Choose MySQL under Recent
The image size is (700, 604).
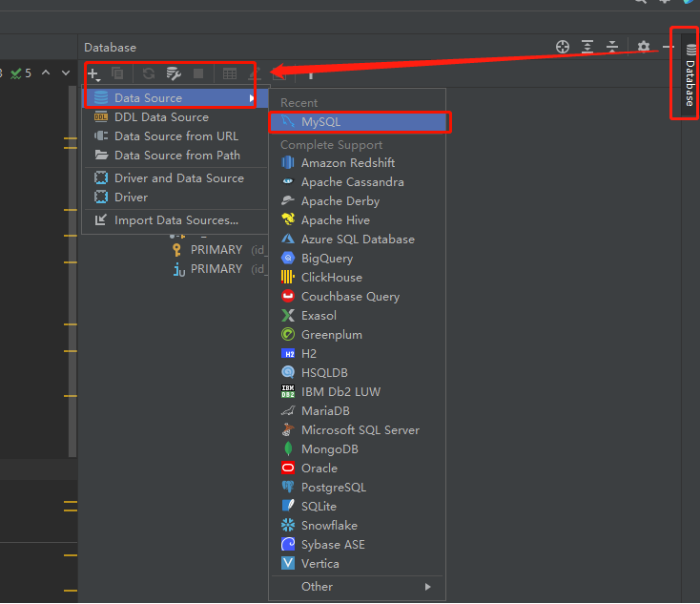click(x=359, y=122)
